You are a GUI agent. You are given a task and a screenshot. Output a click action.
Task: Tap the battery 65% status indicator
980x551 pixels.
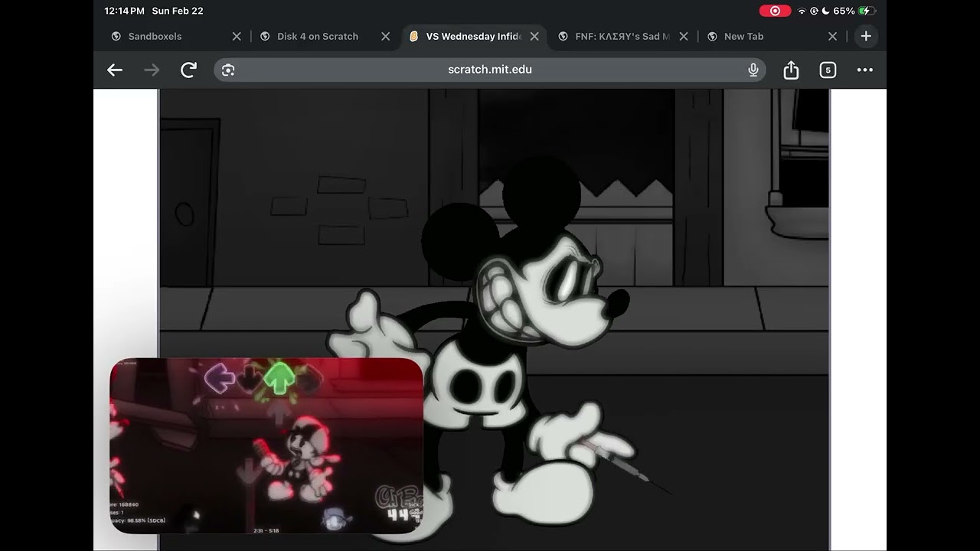[854, 11]
